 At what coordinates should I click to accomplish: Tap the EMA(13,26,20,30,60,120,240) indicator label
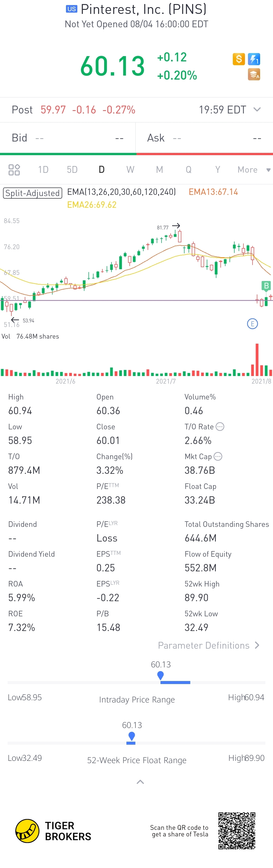122,192
